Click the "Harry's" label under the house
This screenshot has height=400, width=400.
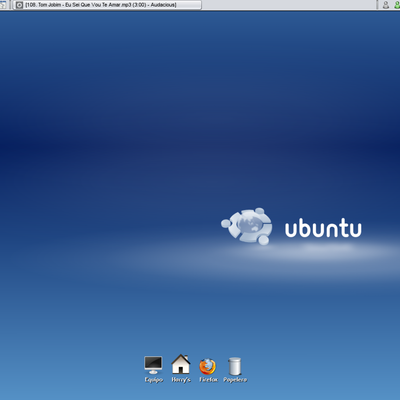pos(181,380)
